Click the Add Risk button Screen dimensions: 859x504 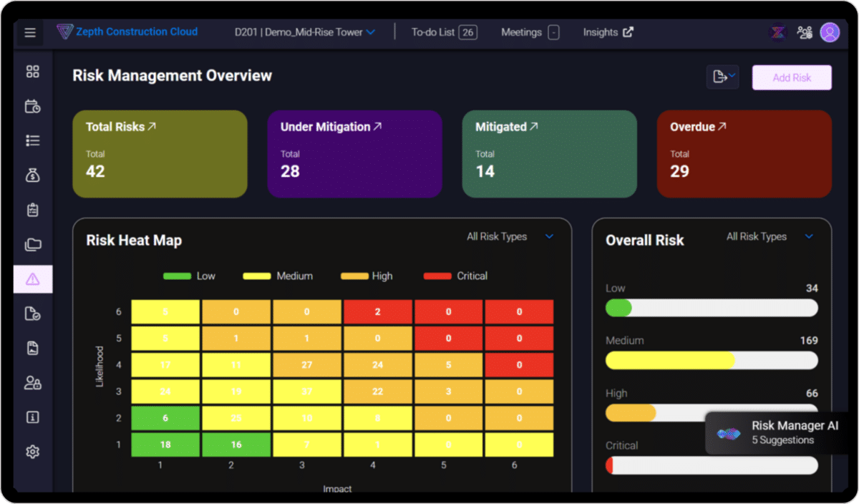tap(792, 77)
